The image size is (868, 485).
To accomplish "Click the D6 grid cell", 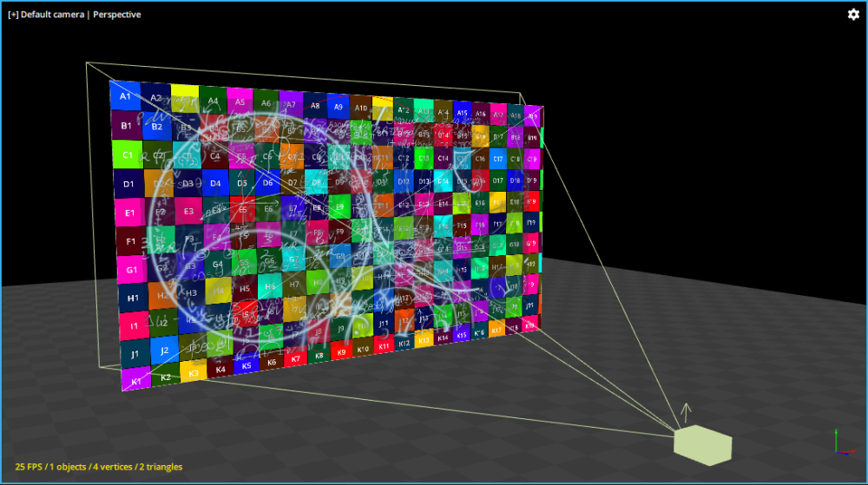I will pyautogui.click(x=267, y=182).
